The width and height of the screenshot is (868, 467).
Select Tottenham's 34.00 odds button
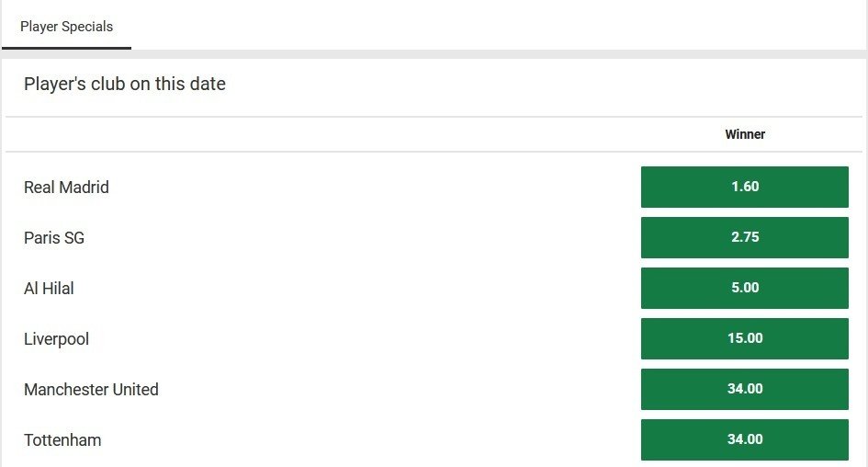tap(744, 439)
